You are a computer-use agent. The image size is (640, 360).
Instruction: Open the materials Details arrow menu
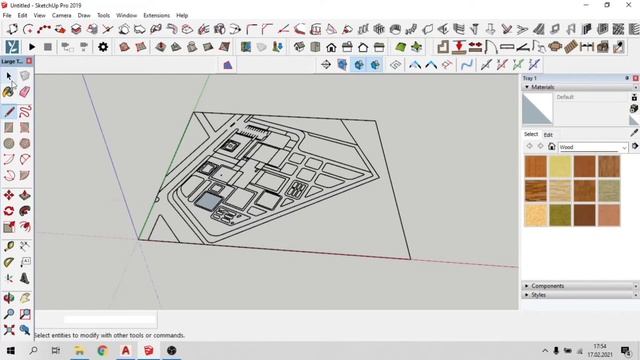point(635,146)
